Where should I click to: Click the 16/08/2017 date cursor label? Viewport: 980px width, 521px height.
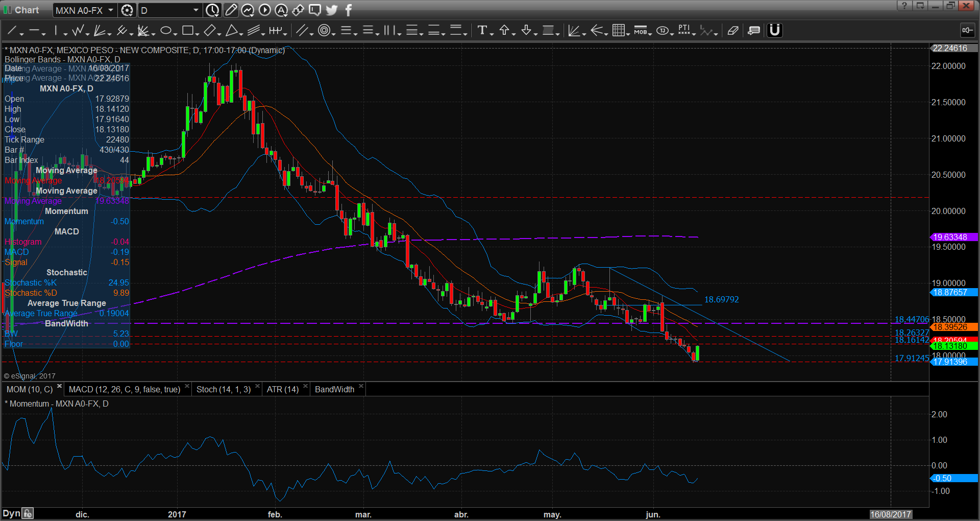pyautogui.click(x=891, y=514)
